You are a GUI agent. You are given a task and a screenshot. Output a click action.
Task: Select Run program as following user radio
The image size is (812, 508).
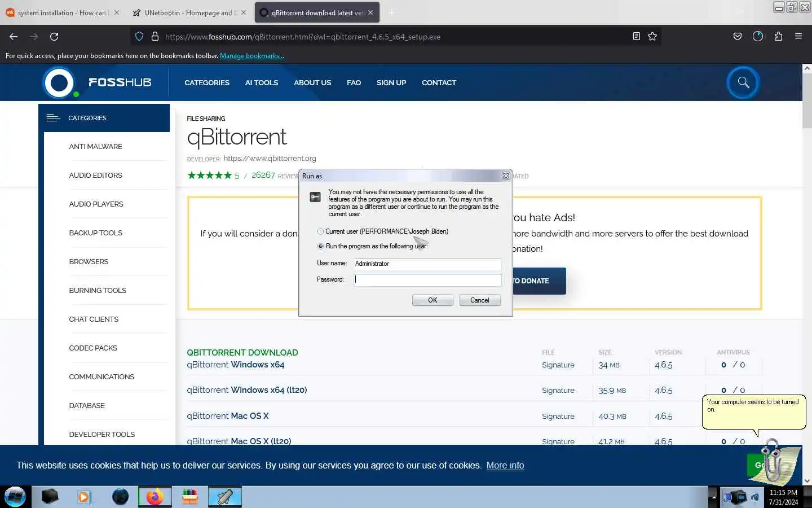(x=320, y=246)
